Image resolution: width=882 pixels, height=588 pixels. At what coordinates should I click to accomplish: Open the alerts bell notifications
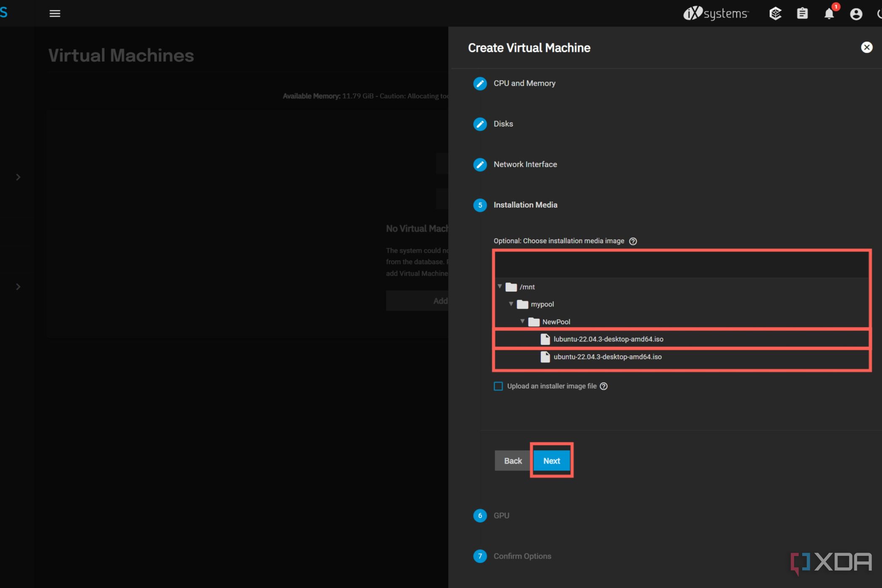tap(829, 14)
